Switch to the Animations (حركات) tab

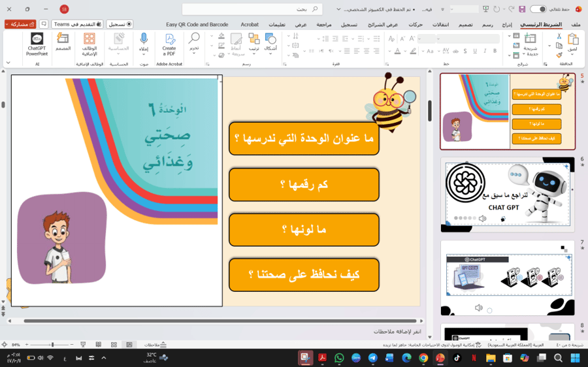416,24
